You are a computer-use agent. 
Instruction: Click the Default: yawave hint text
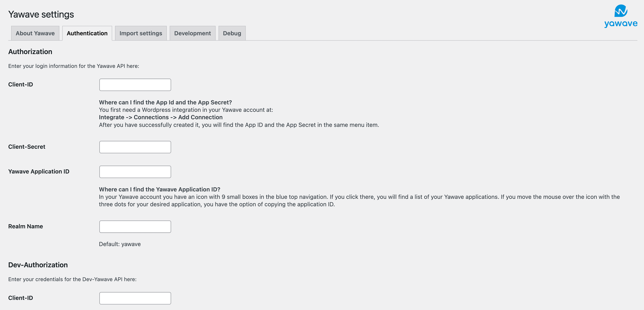pyautogui.click(x=120, y=244)
